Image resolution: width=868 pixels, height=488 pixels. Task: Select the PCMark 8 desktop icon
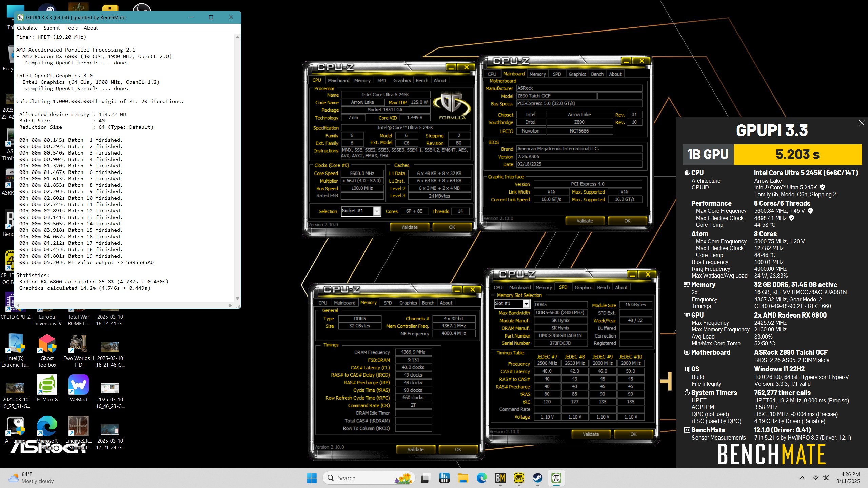[x=47, y=389]
